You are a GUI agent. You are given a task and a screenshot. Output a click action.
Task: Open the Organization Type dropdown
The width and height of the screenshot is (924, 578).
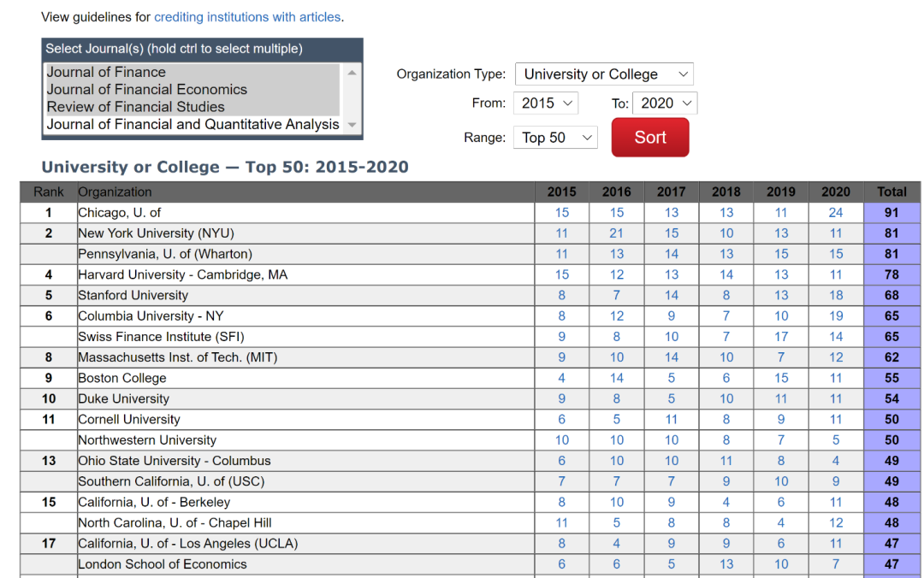tap(604, 74)
